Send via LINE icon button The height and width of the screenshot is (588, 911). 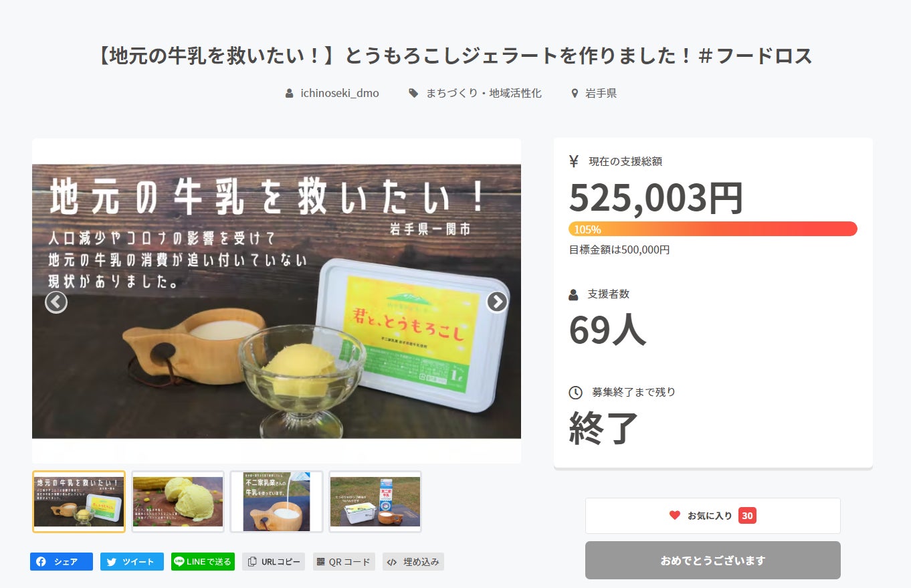pyautogui.click(x=179, y=562)
